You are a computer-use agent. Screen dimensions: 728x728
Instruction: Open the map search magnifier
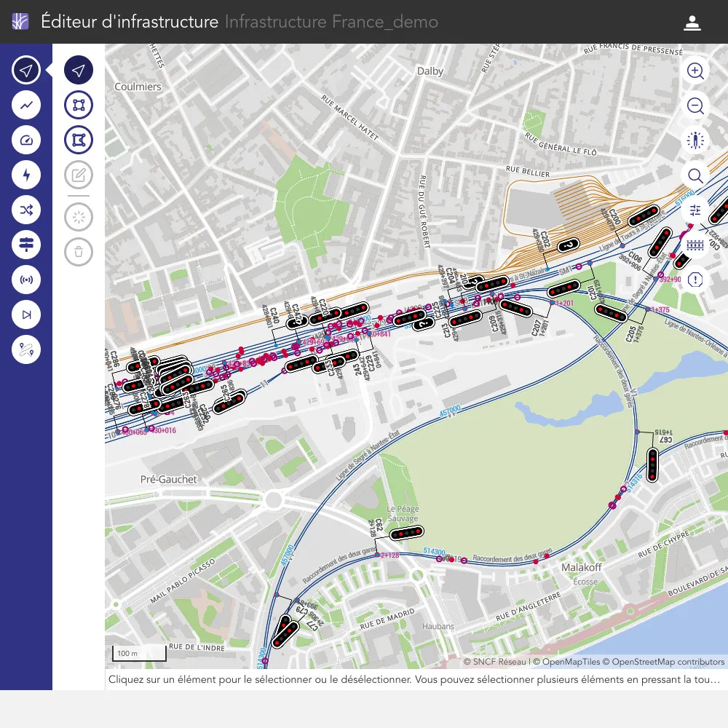695,175
